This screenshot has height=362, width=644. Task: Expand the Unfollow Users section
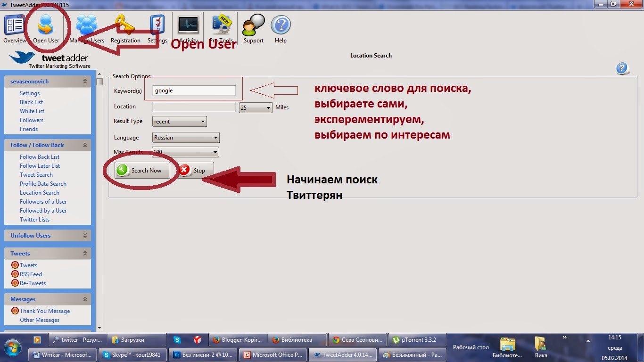tap(85, 236)
